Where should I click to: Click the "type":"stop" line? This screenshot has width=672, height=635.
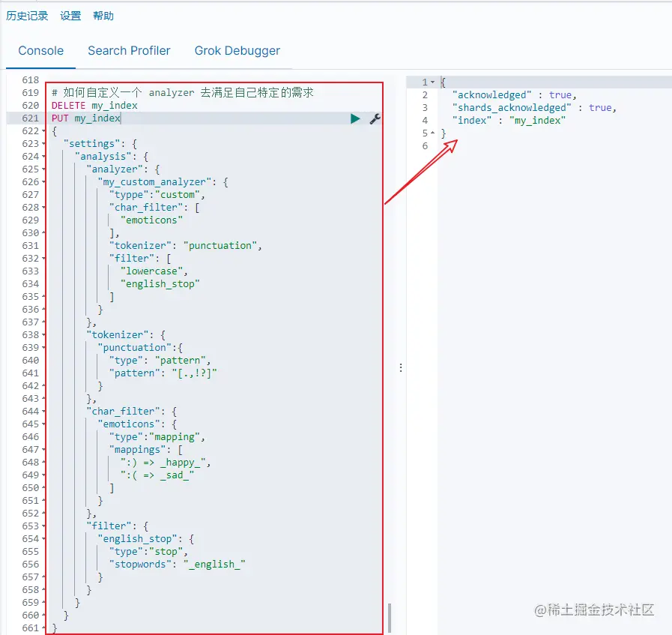(148, 551)
